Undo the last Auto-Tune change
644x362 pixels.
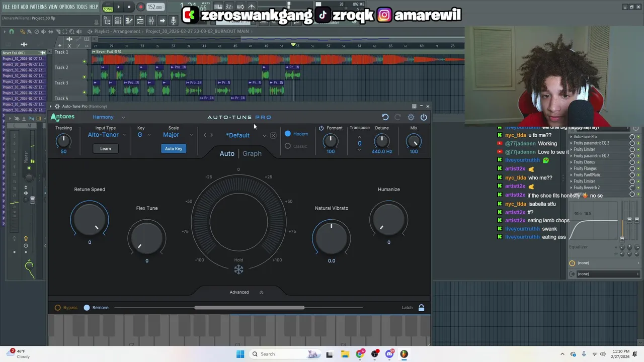point(385,117)
